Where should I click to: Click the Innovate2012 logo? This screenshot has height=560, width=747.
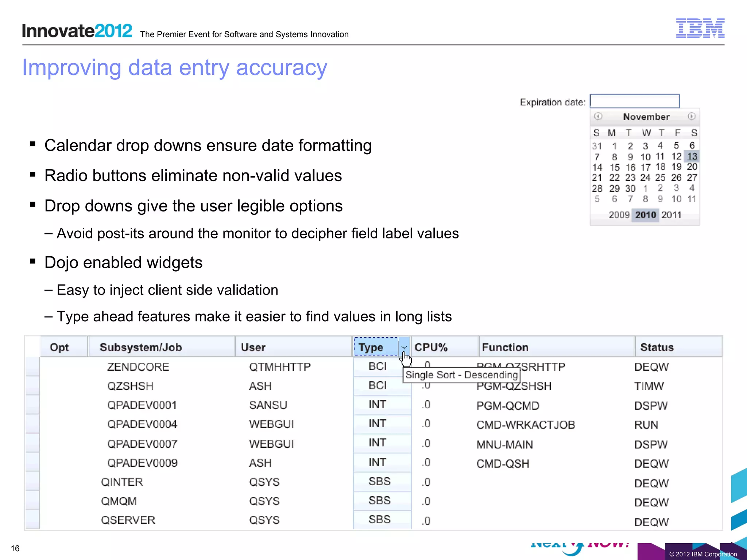click(77, 31)
